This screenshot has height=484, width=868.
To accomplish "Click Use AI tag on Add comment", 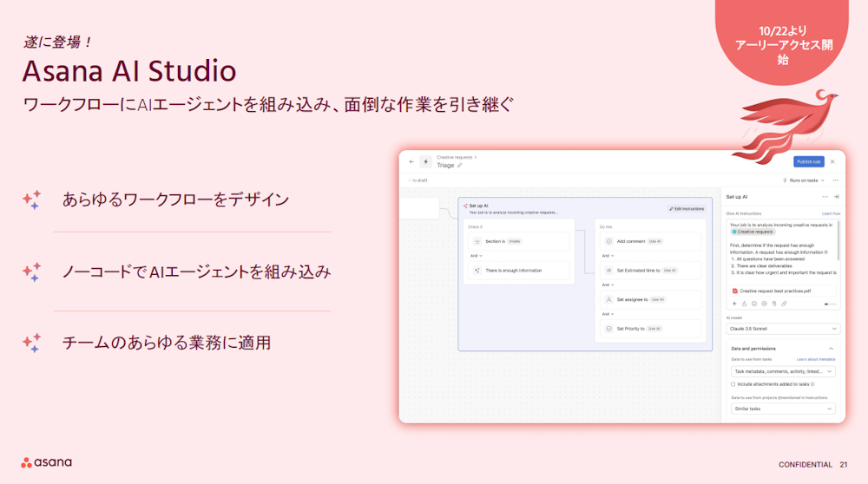I will tap(654, 241).
